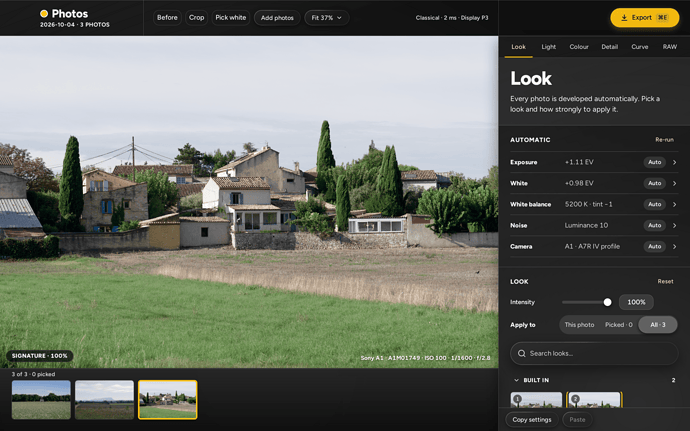Image resolution: width=690 pixels, height=431 pixels.
Task: Select the second filmstrip thumbnail with mountain
Action: [104, 400]
